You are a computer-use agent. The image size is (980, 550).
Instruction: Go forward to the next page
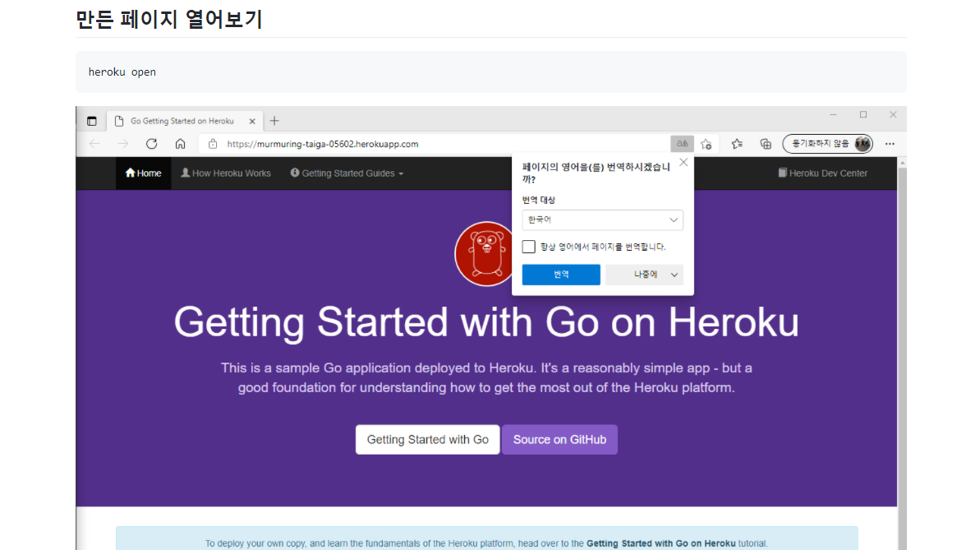click(123, 144)
